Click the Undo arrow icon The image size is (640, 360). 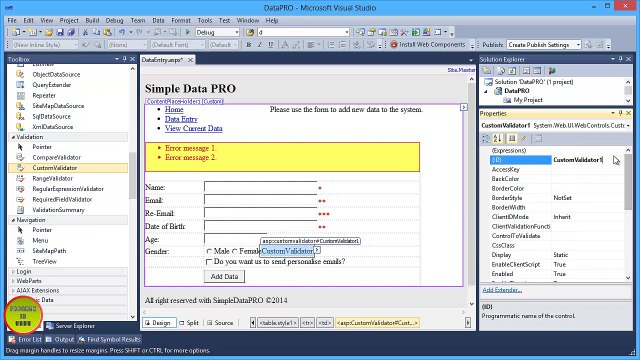(x=122, y=32)
